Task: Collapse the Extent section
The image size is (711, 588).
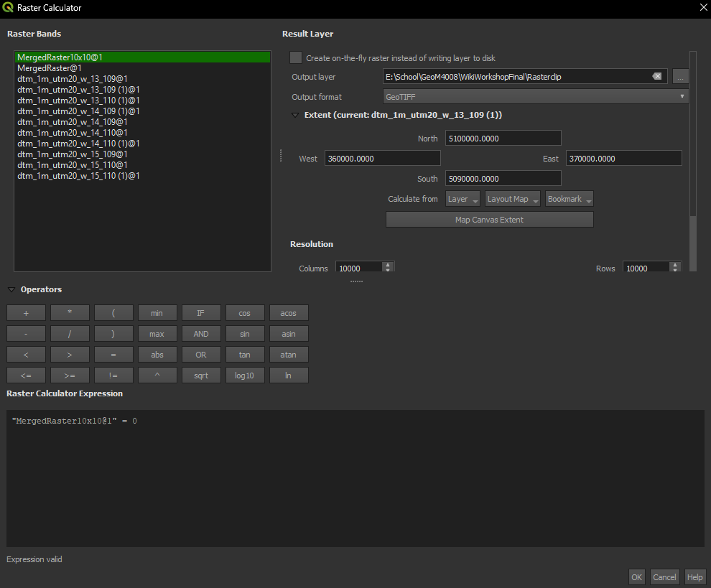Action: tap(295, 116)
